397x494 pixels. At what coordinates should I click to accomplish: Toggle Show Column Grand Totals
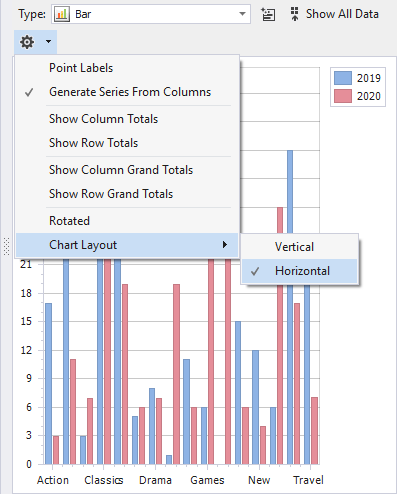127,170
